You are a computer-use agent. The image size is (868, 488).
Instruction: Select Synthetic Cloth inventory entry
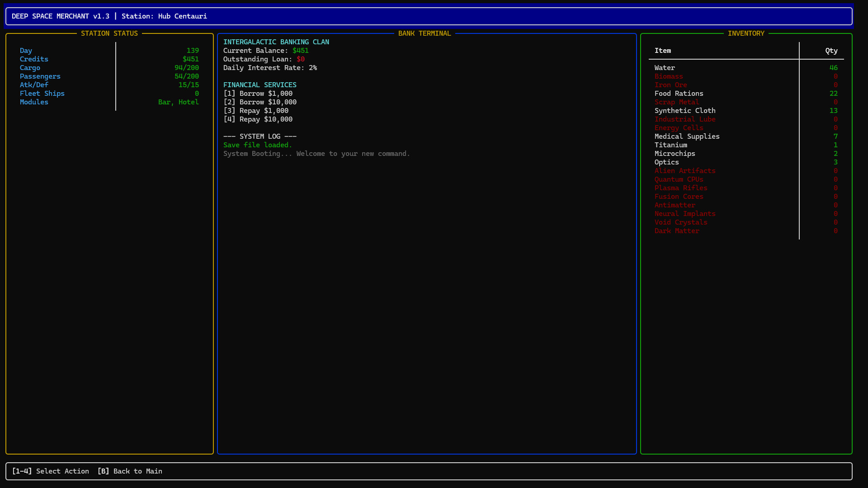[685, 111]
